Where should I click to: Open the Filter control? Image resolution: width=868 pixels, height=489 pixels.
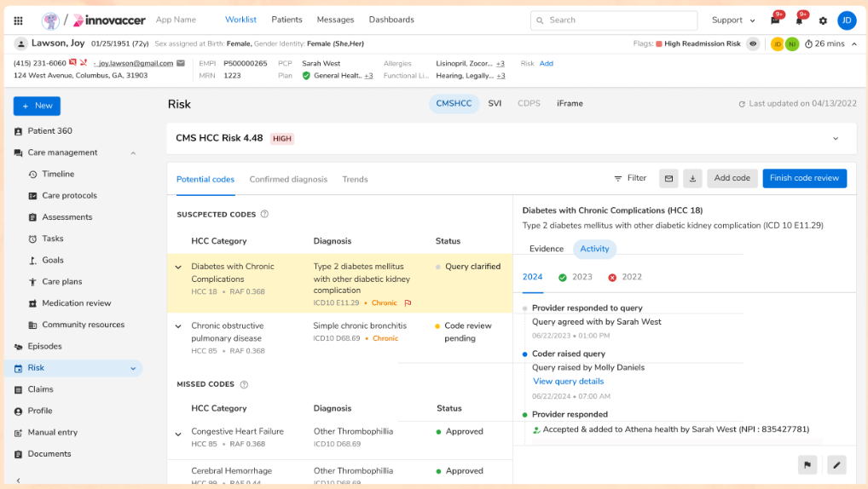click(x=630, y=178)
